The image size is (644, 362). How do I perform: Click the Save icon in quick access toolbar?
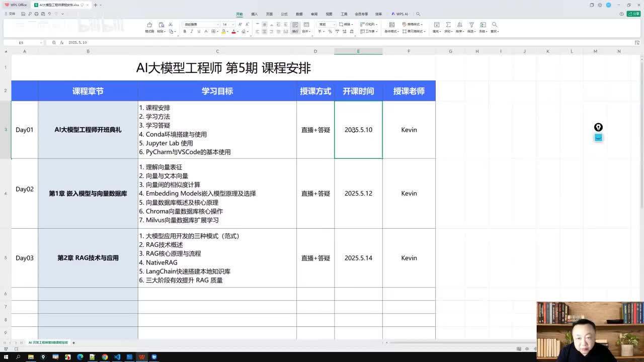(x=23, y=14)
